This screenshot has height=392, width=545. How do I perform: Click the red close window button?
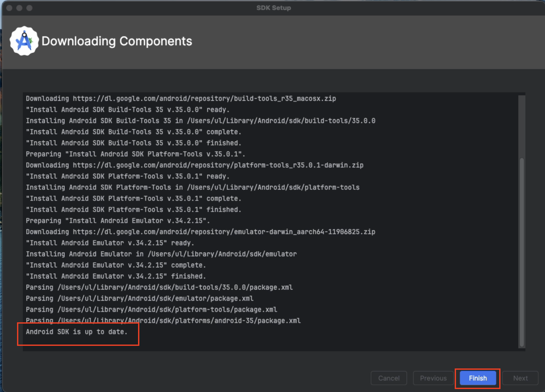pos(9,8)
